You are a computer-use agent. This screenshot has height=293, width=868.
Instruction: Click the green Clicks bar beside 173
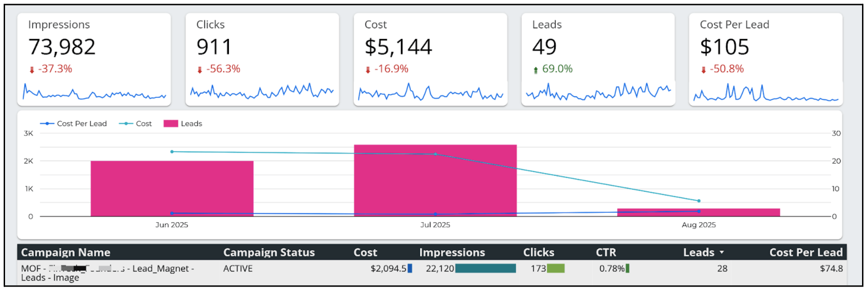pos(556,268)
